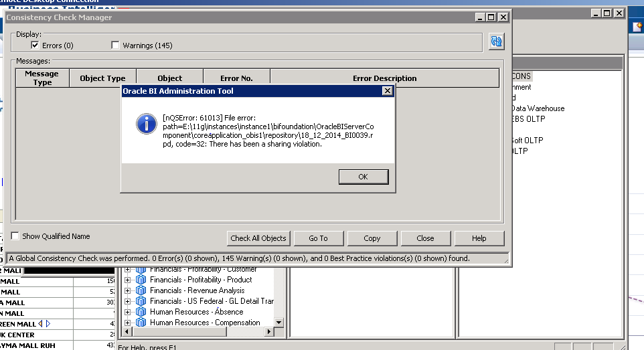This screenshot has width=644, height=350.
Task: Click the Error Description column header
Action: 384,78
